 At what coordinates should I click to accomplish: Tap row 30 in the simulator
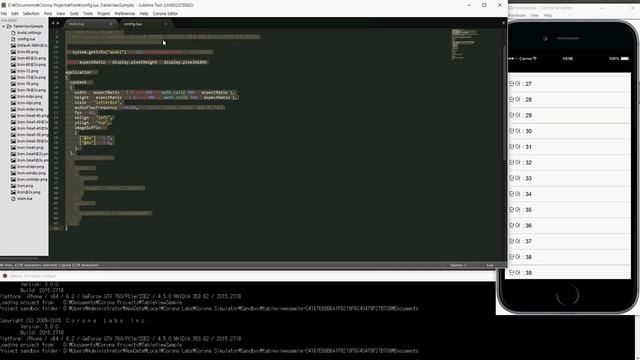tap(568, 131)
